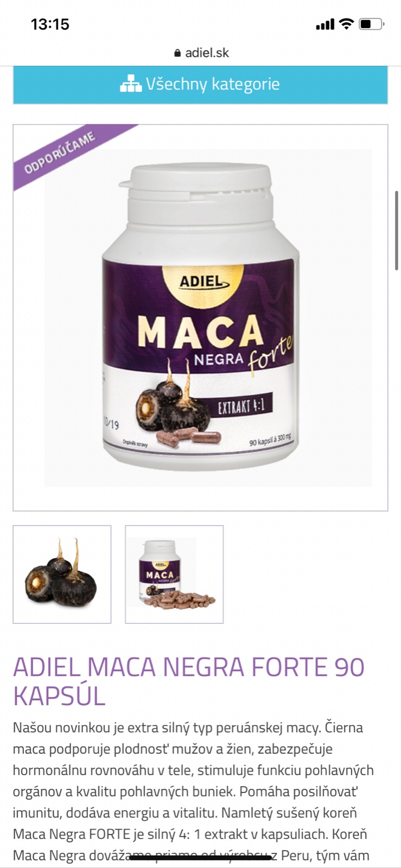The width and height of the screenshot is (401, 868).
Task: Tap the battery status icon
Action: (372, 24)
